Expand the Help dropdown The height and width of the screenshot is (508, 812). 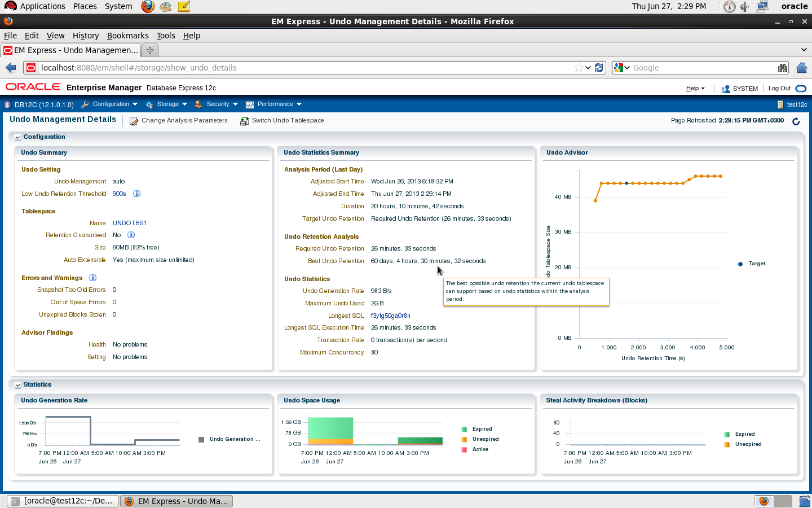(x=695, y=89)
